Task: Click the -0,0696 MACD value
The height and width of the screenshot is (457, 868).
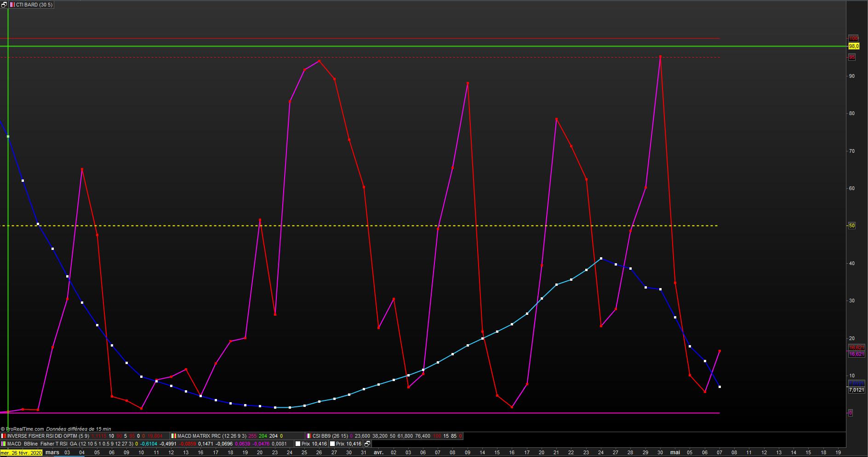Action: pyautogui.click(x=225, y=444)
